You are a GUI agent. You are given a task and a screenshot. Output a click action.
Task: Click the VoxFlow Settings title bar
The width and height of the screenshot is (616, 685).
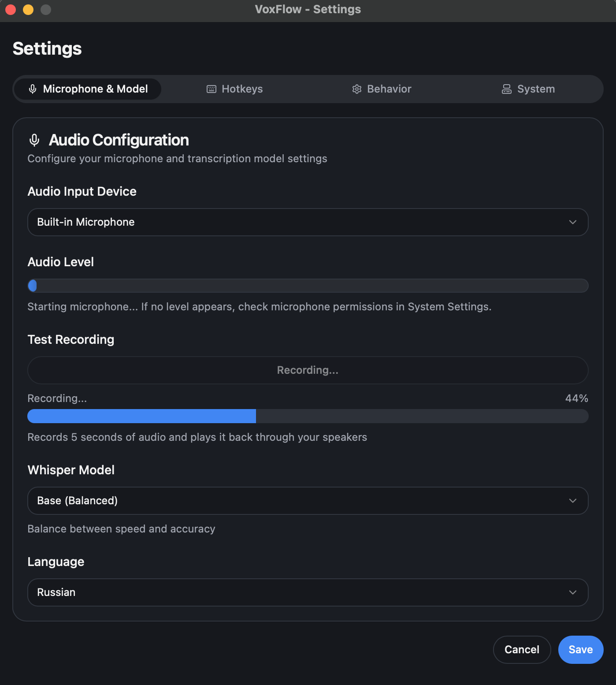click(308, 9)
